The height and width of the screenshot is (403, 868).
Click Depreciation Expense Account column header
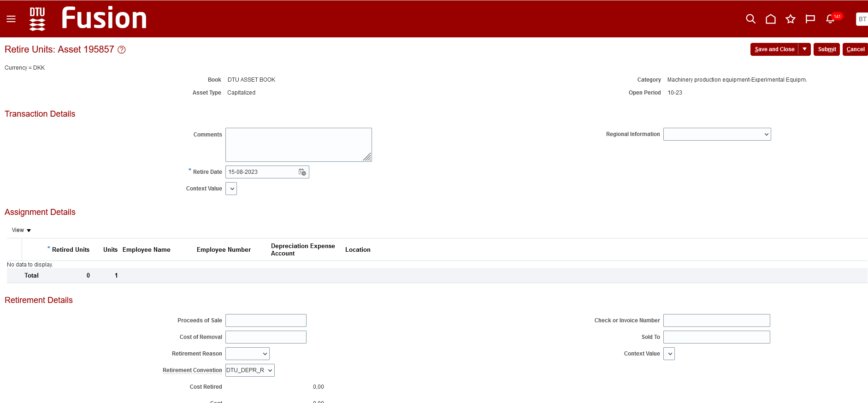click(303, 249)
